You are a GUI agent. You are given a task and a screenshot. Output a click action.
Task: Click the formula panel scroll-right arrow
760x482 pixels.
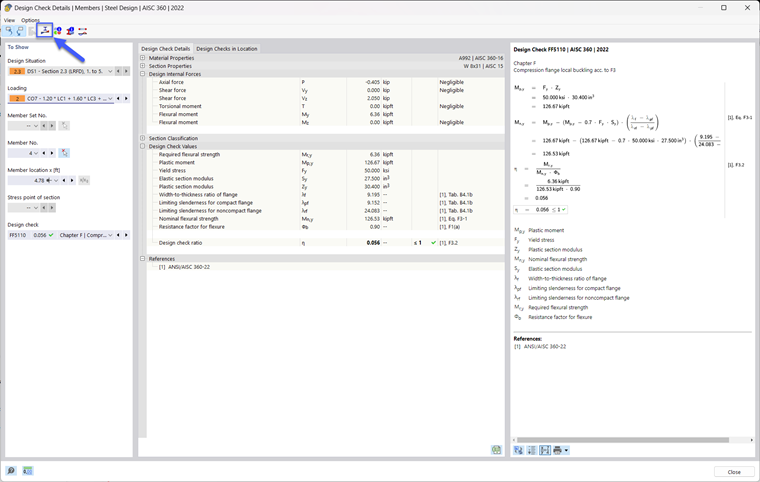(x=752, y=440)
